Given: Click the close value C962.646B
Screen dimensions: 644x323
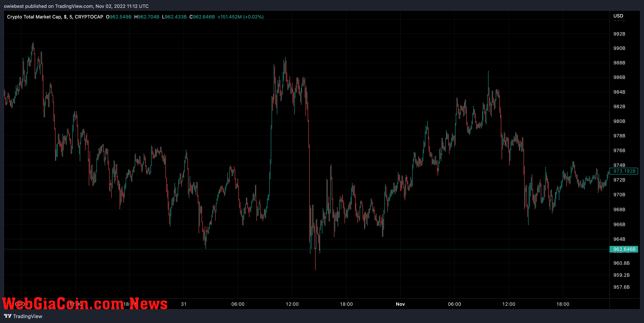Looking at the screenshot, I should click(202, 17).
